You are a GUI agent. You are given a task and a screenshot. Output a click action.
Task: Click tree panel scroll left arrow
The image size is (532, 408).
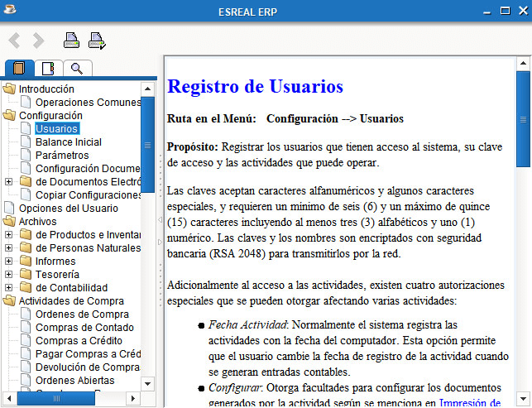(9, 398)
